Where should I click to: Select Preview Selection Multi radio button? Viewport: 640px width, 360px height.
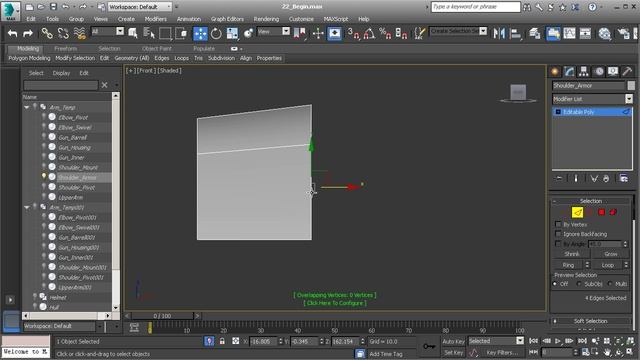[610, 284]
